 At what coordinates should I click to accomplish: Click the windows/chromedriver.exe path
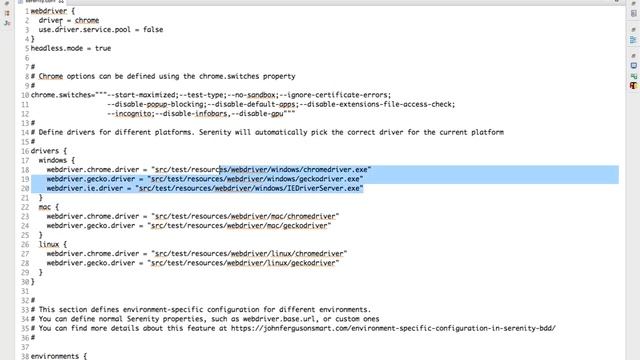261,170
